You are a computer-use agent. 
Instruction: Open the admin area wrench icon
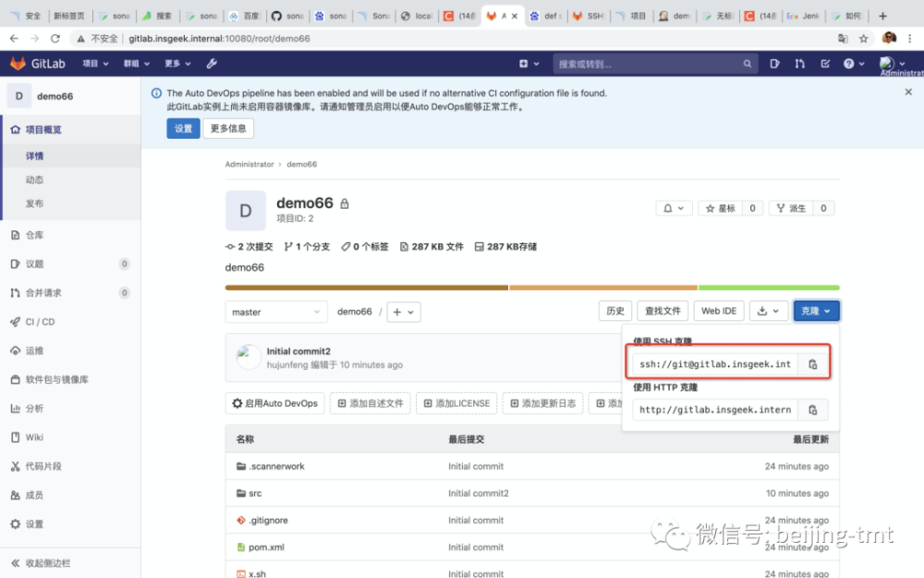click(x=212, y=64)
